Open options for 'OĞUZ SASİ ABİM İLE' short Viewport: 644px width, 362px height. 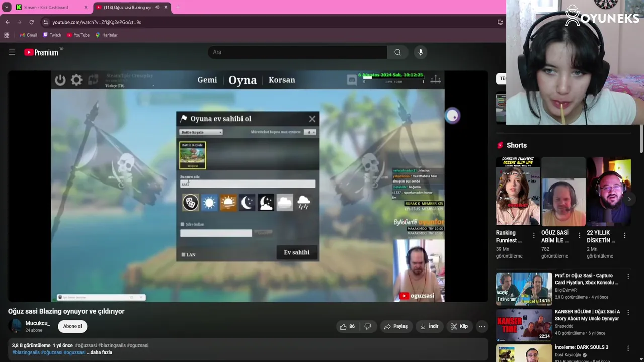pos(579,235)
